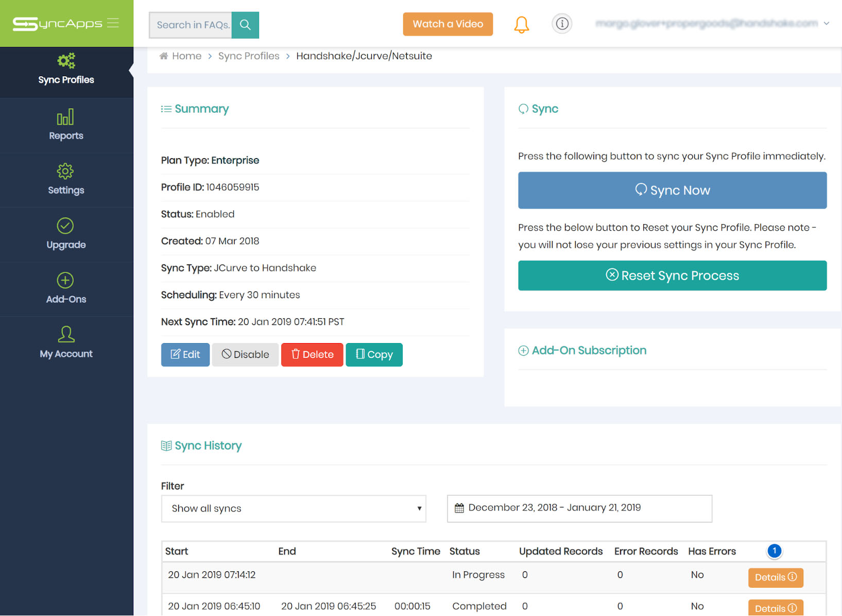The width and height of the screenshot is (842, 616).
Task: Open the Show all syncs filter dropdown
Action: pyautogui.click(x=294, y=508)
